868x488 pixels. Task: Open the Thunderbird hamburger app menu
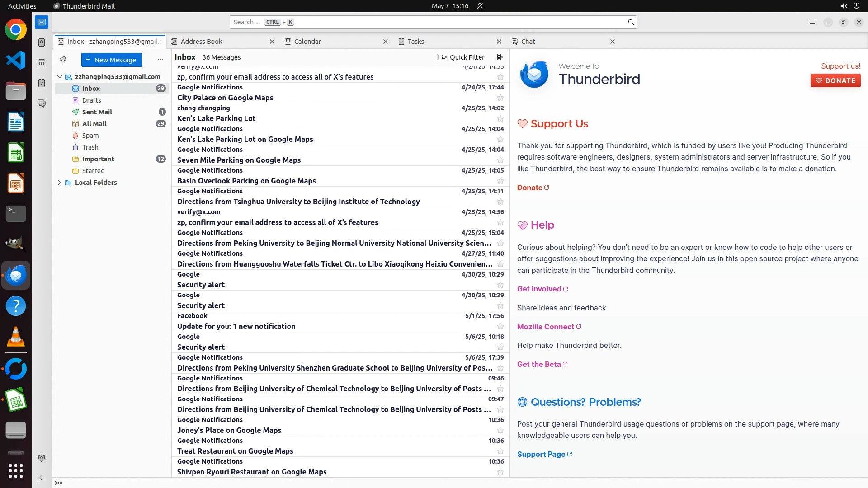tap(812, 22)
